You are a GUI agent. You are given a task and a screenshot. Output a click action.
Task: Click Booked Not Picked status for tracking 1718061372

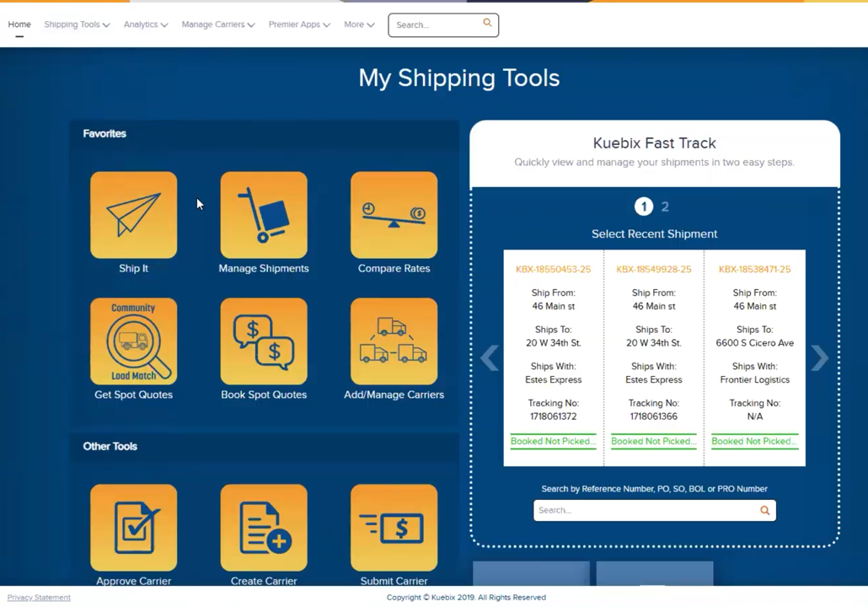click(553, 442)
